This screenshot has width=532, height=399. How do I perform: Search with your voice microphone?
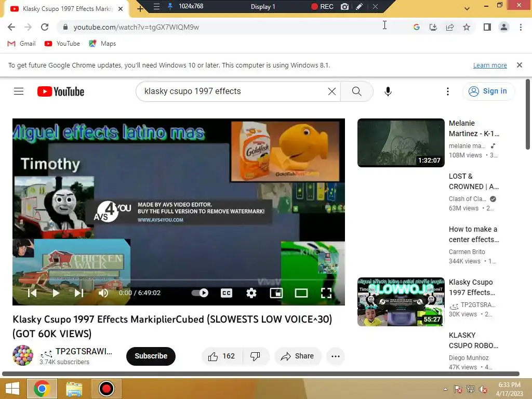click(388, 91)
